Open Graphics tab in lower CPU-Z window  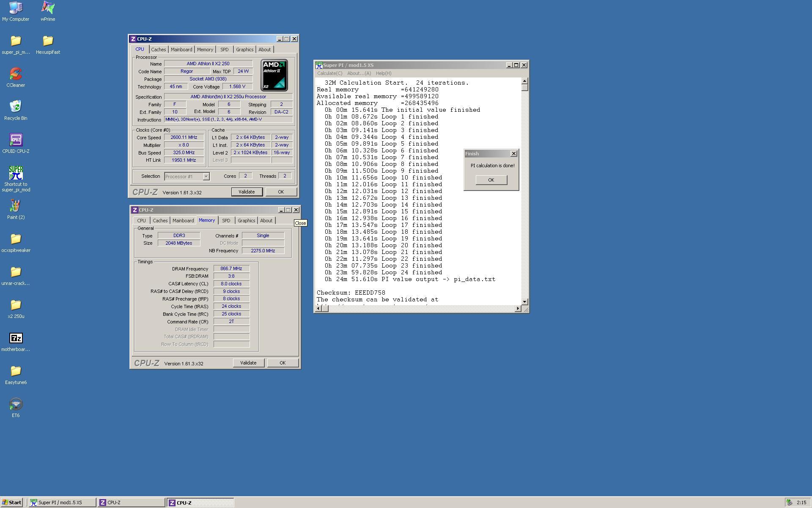246,221
